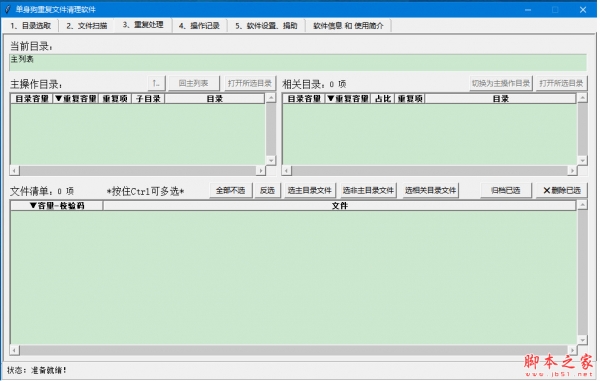The image size is (600, 381).
Task: Close the window with the X button
Action: pos(582,10)
